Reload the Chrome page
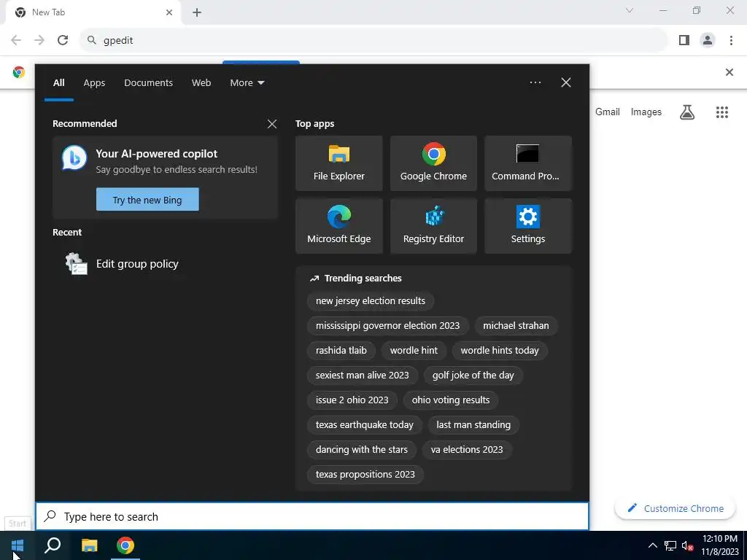The width and height of the screenshot is (747, 560). (x=63, y=40)
